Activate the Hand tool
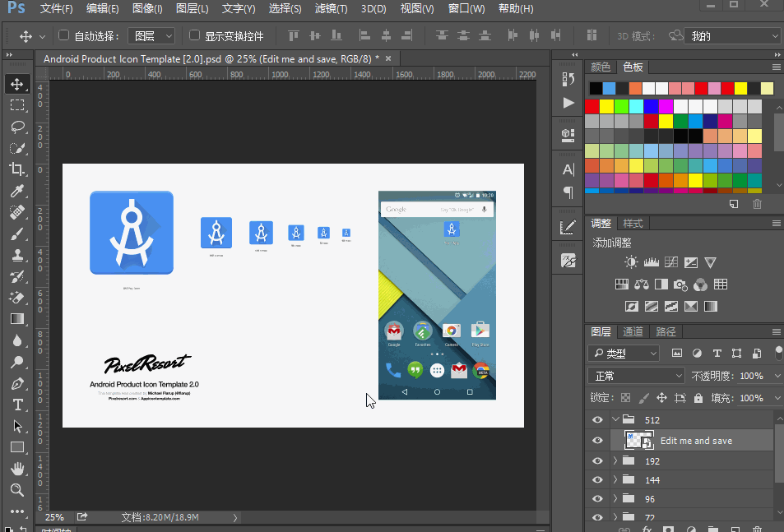Viewport: 784px width, 532px height. point(17,469)
